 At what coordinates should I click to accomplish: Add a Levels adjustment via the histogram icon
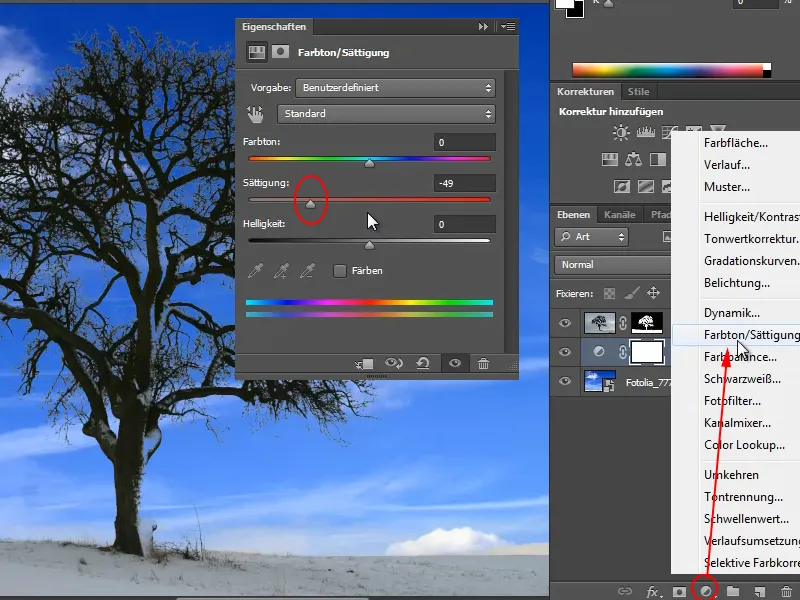(x=645, y=133)
